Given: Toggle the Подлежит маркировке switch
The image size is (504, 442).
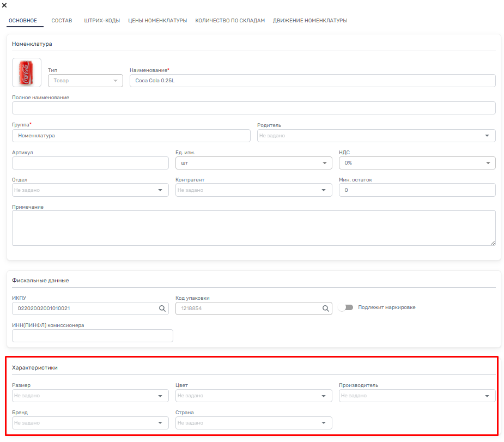Looking at the screenshot, I should click(x=343, y=307).
